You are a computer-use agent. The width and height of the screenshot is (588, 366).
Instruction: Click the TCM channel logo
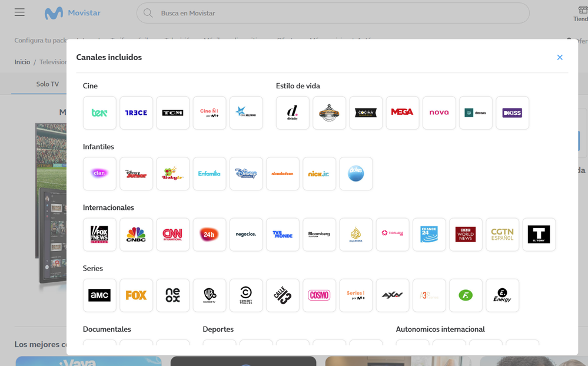[x=172, y=113]
